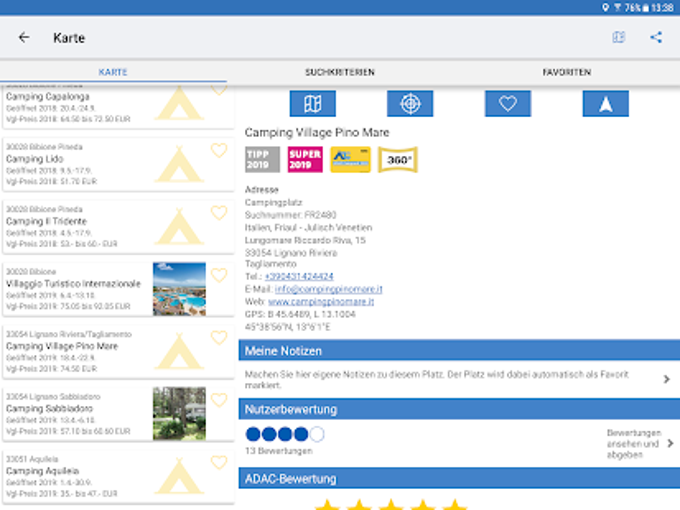Select Villaggio Turistico Internazionale entry
This screenshot has width=680, height=510.
pyautogui.click(x=118, y=289)
